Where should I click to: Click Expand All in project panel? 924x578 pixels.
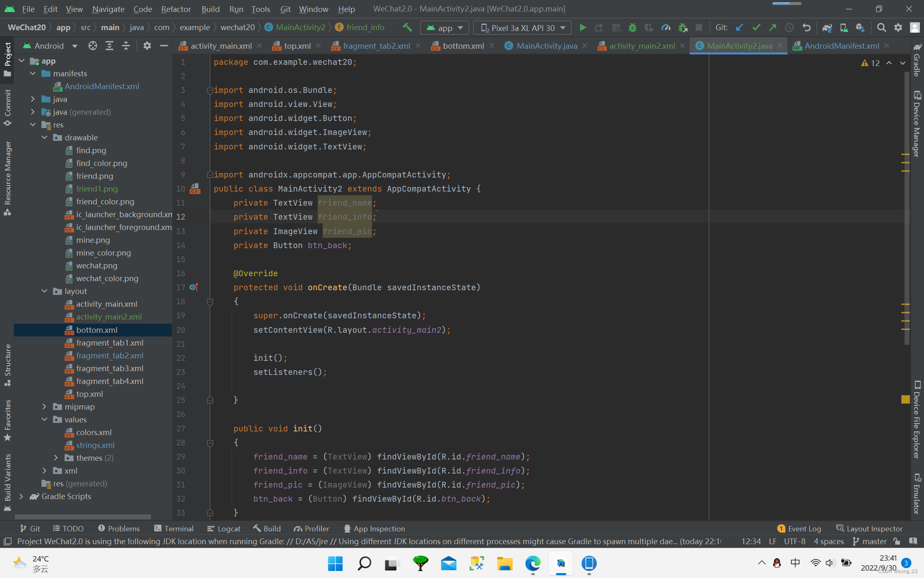point(109,46)
